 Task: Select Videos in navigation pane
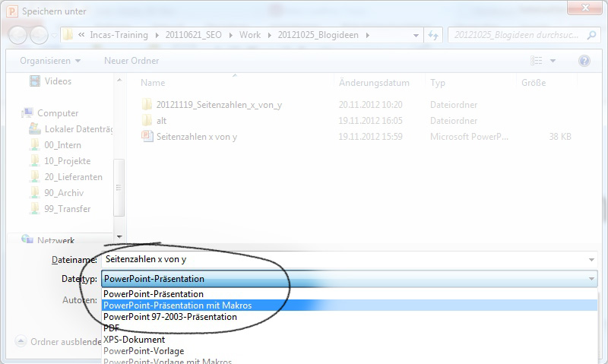click(x=59, y=81)
